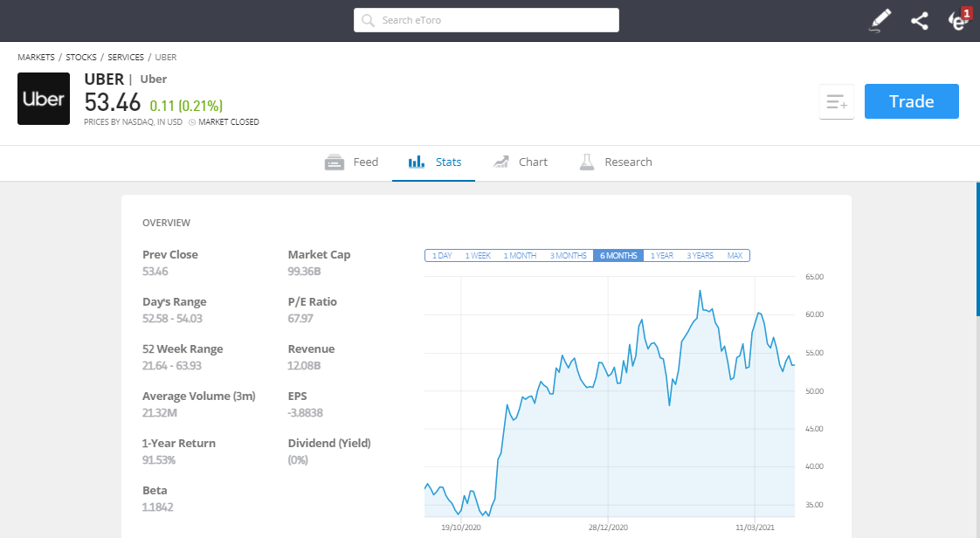The image size is (980, 538).
Task: Open the STOCKS breadcrumb link
Action: tap(81, 57)
